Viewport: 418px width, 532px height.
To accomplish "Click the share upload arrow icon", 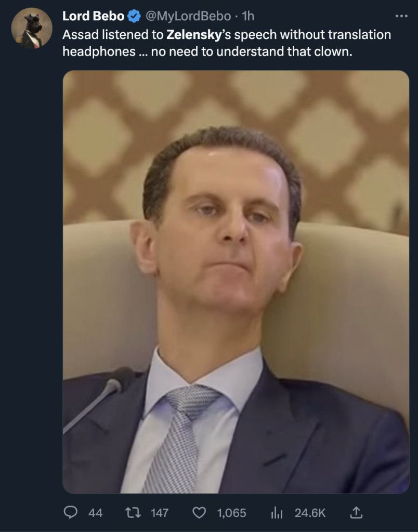I will 356,512.
